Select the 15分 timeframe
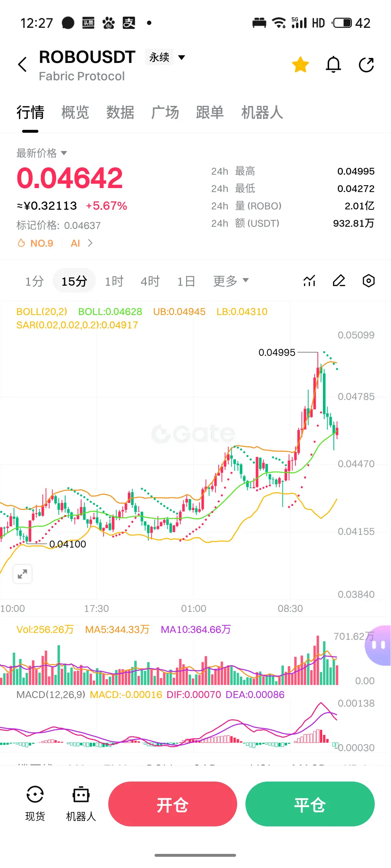This screenshot has height=868, width=391. (x=74, y=281)
